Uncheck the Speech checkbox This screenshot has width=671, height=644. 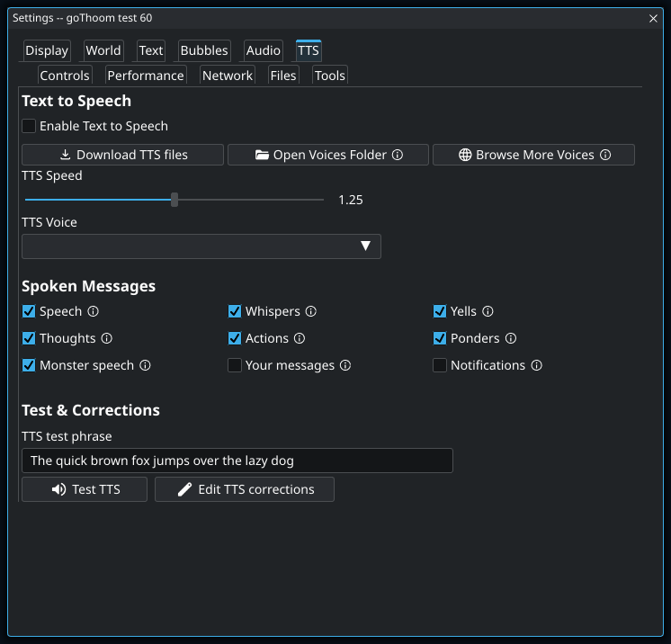[29, 311]
